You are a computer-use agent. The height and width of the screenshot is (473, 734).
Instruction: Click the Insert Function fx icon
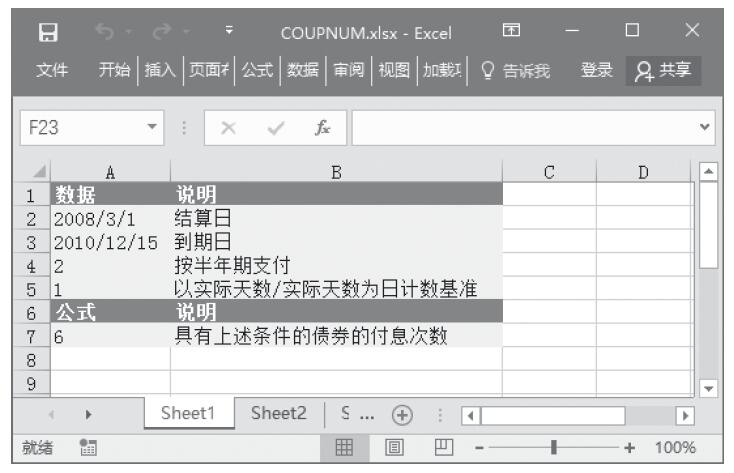(x=322, y=128)
